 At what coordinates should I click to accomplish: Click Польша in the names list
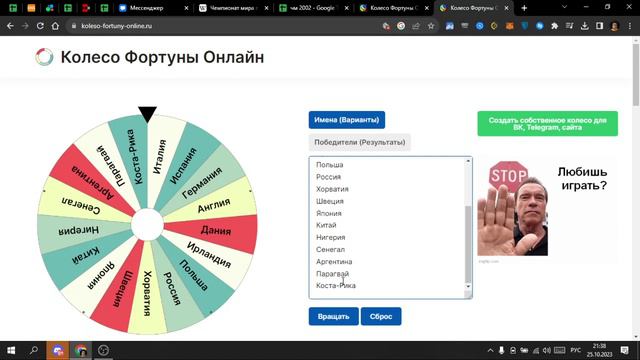click(329, 165)
